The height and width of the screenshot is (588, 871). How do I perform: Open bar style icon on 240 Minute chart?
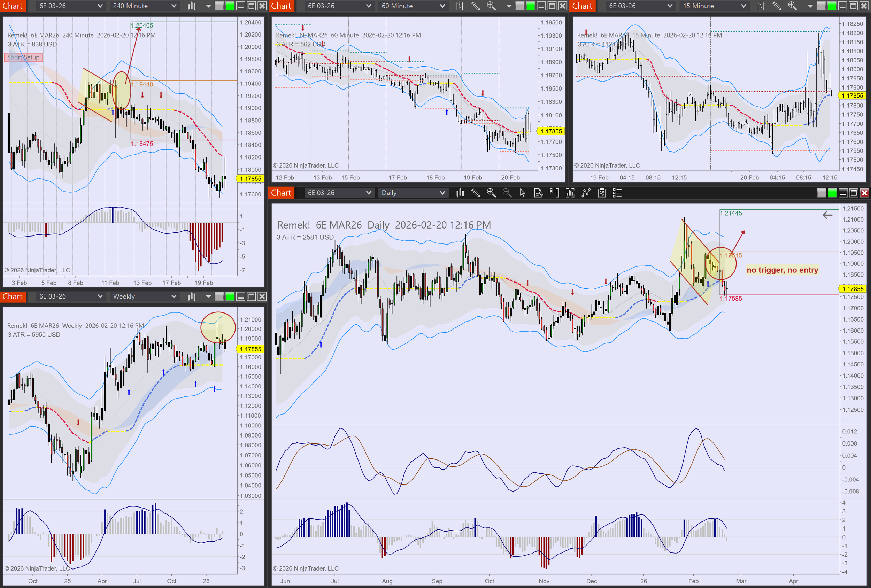[x=192, y=6]
